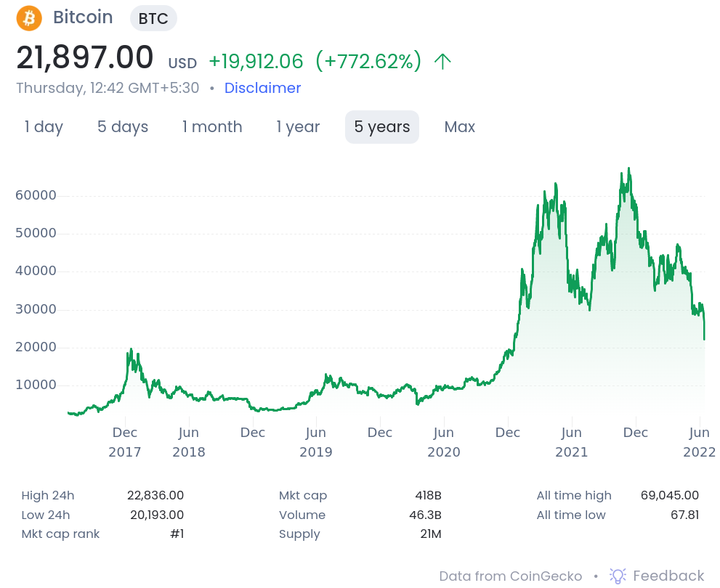Click the 60000 y-axis label
Image resolution: width=720 pixels, height=588 pixels.
pyautogui.click(x=36, y=195)
